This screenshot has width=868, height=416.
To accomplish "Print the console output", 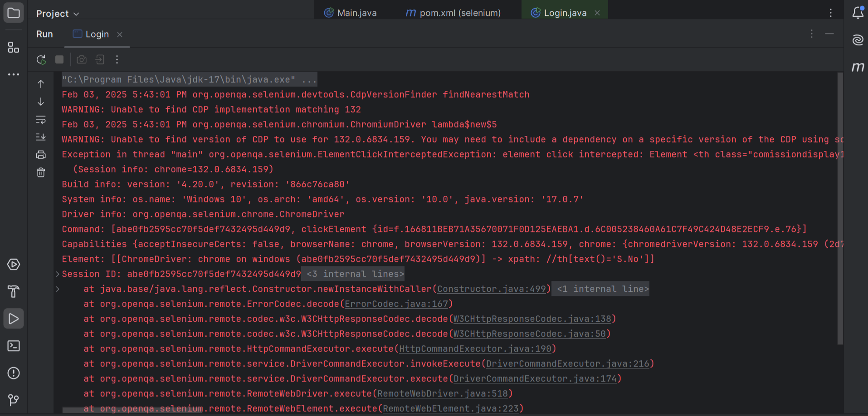I will click(x=41, y=155).
